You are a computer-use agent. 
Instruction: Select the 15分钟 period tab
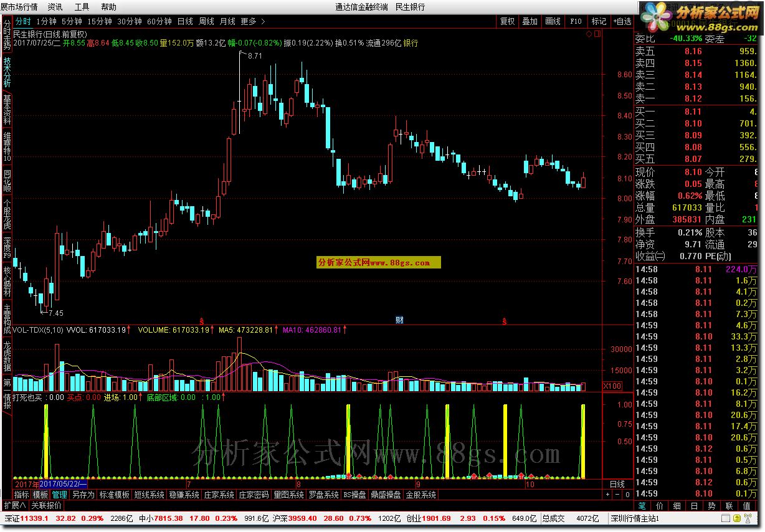click(x=99, y=21)
